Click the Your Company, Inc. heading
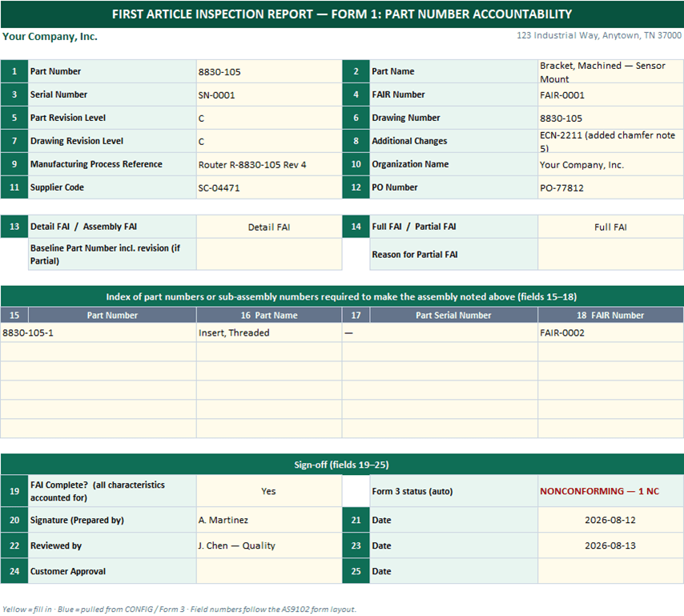This screenshot has height=616, width=684. pyautogui.click(x=50, y=37)
